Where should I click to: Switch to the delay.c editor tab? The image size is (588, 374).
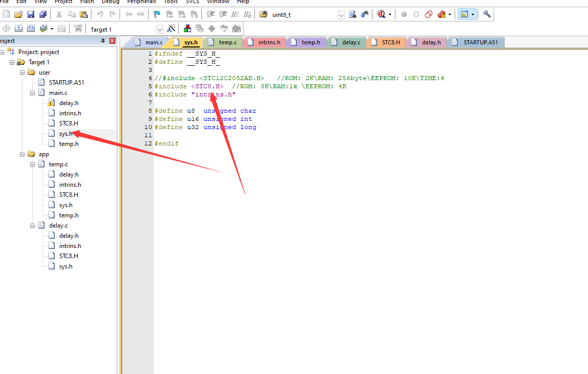tap(347, 42)
